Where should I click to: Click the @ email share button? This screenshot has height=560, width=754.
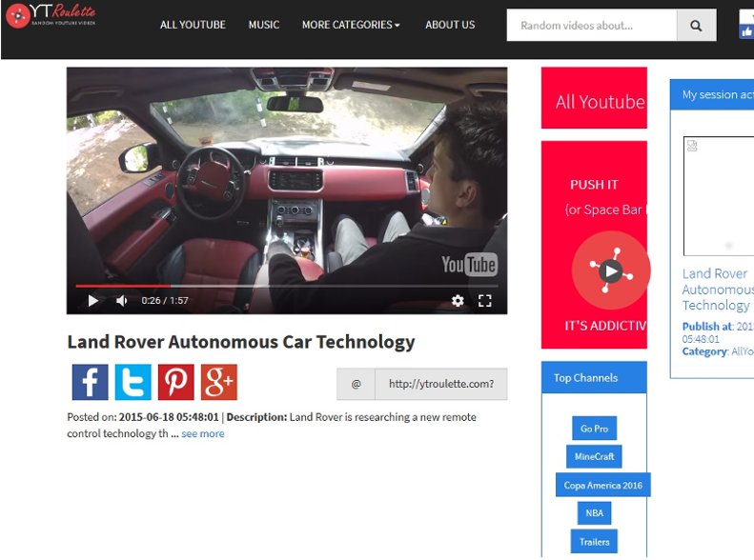point(356,384)
